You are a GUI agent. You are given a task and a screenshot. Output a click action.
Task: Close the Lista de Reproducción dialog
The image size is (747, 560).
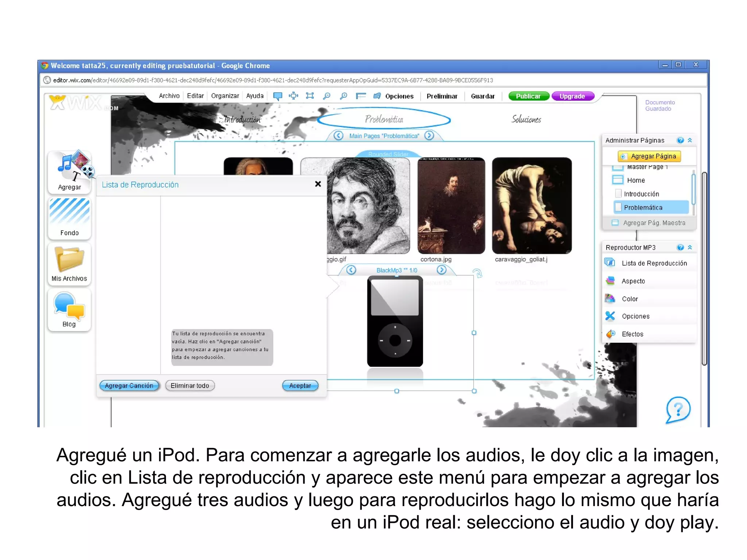(318, 184)
